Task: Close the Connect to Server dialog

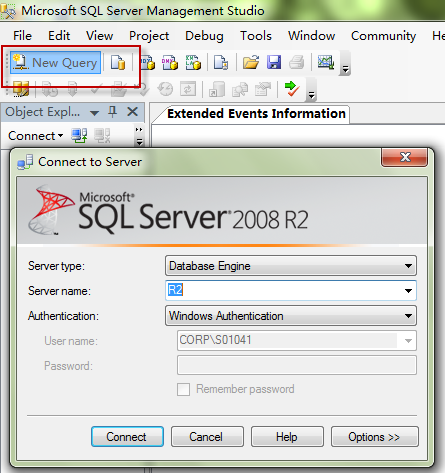Action: pyautogui.click(x=405, y=157)
